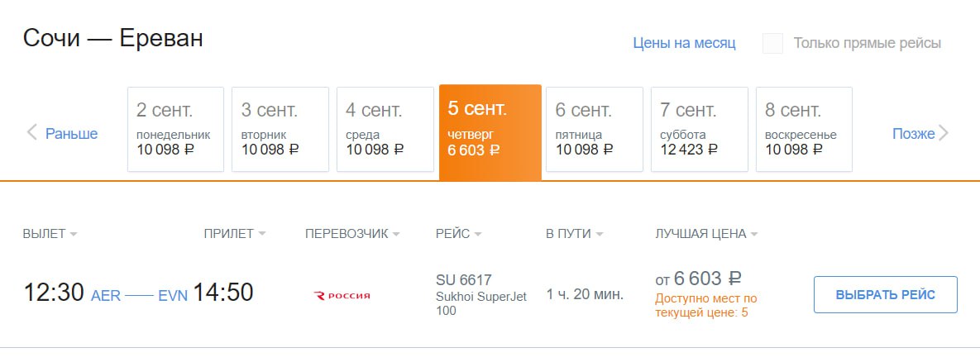Switch to 6 сент. пятница date
Viewport: 980px width, 362px height.
click(x=594, y=130)
